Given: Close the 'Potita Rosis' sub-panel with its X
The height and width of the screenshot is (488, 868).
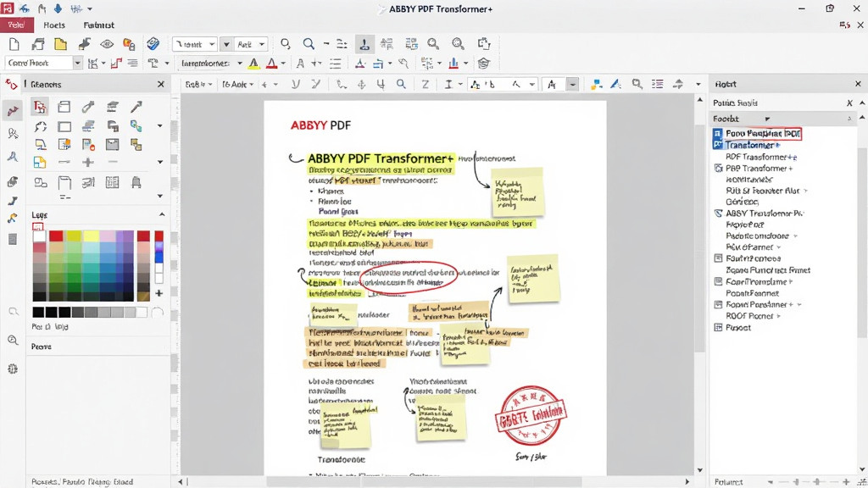Looking at the screenshot, I should pyautogui.click(x=849, y=103).
